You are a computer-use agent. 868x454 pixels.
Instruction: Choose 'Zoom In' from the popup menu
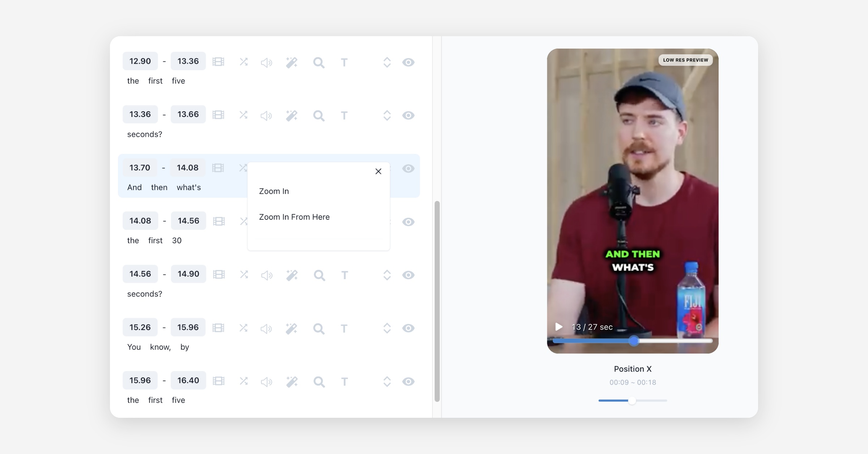(x=274, y=191)
